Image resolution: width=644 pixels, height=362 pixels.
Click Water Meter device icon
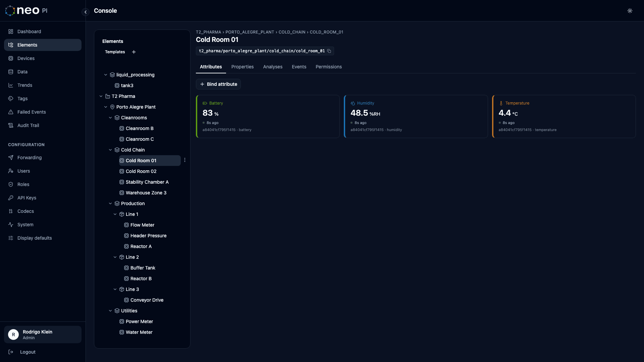[x=122, y=332]
